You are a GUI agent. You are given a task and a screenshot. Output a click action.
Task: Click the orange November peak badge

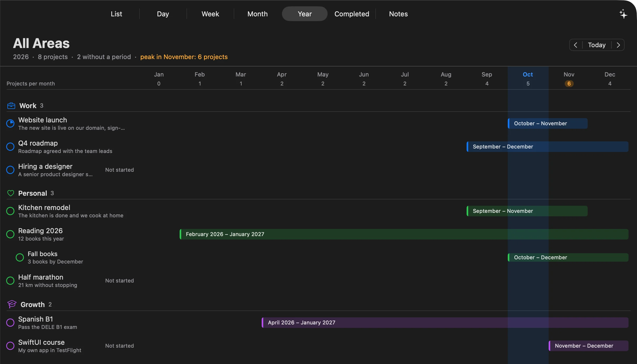569,84
